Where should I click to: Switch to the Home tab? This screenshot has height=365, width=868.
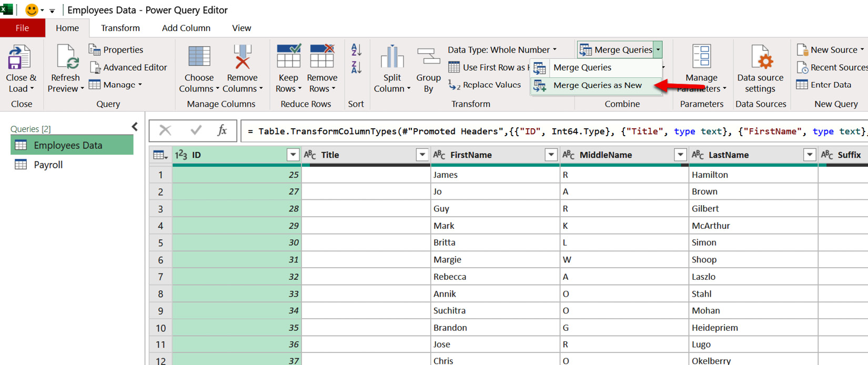67,28
